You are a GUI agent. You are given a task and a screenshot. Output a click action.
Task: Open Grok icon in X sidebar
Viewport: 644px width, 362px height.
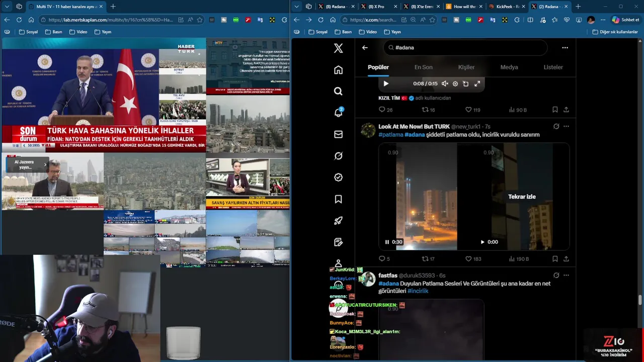(338, 156)
